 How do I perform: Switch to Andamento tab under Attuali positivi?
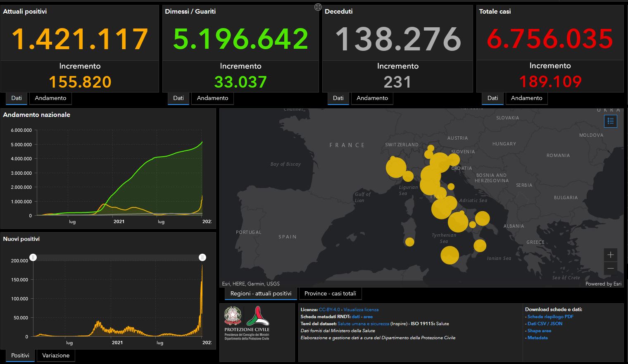point(50,98)
